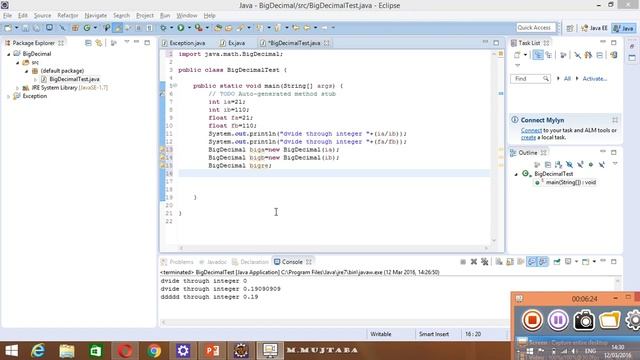This screenshot has height=360, width=640.
Task: Click the Pin Console icon
Action: [x=557, y=262]
